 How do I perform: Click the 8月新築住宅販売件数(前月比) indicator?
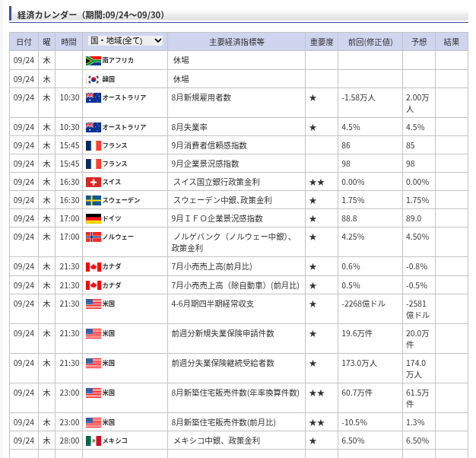[x=224, y=423]
